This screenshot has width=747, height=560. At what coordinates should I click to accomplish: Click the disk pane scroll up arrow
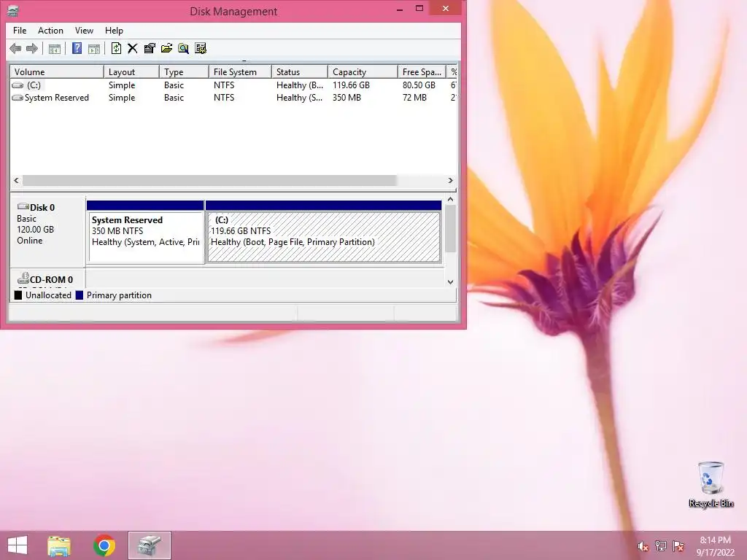[x=450, y=200]
